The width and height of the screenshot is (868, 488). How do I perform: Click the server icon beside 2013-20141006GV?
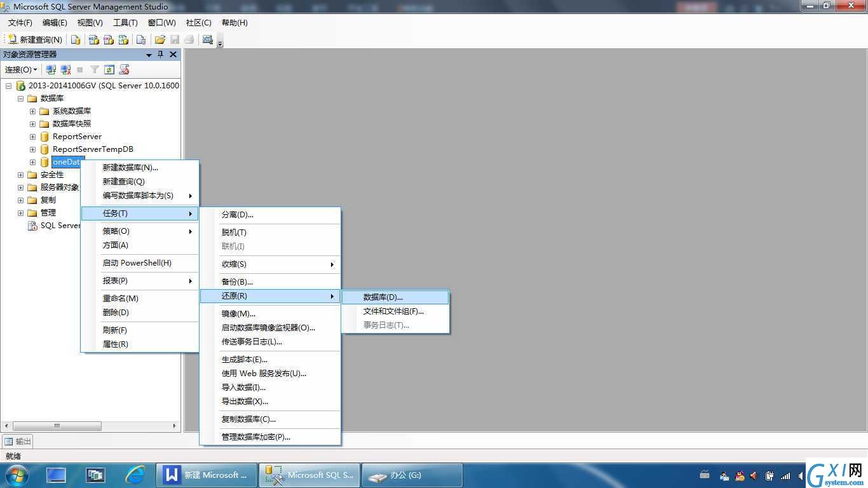[x=20, y=86]
